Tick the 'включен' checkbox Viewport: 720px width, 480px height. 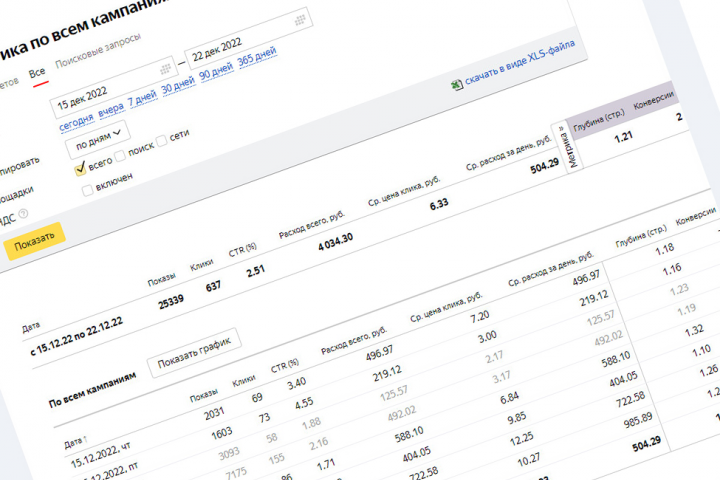87,190
